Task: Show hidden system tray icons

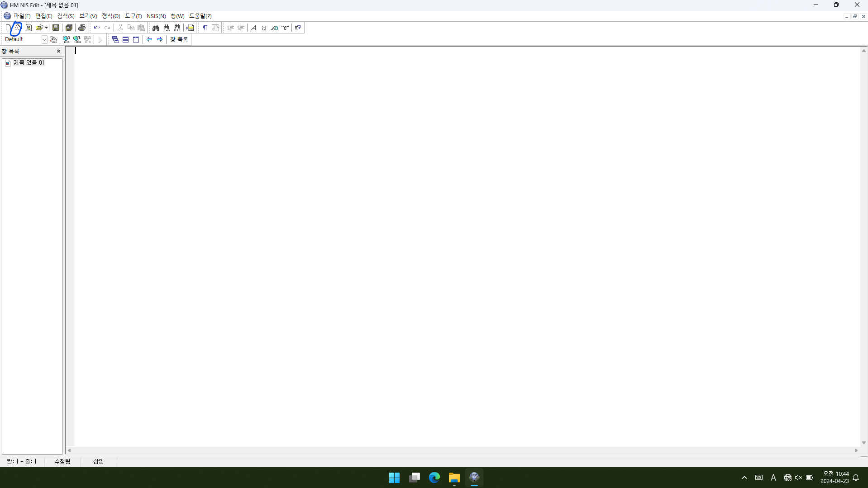Action: click(x=744, y=478)
